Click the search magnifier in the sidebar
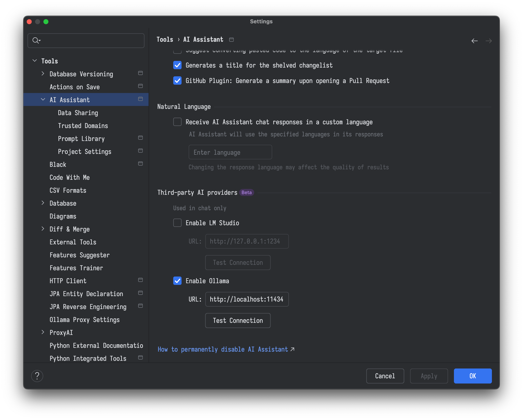This screenshot has width=523, height=420. point(36,40)
